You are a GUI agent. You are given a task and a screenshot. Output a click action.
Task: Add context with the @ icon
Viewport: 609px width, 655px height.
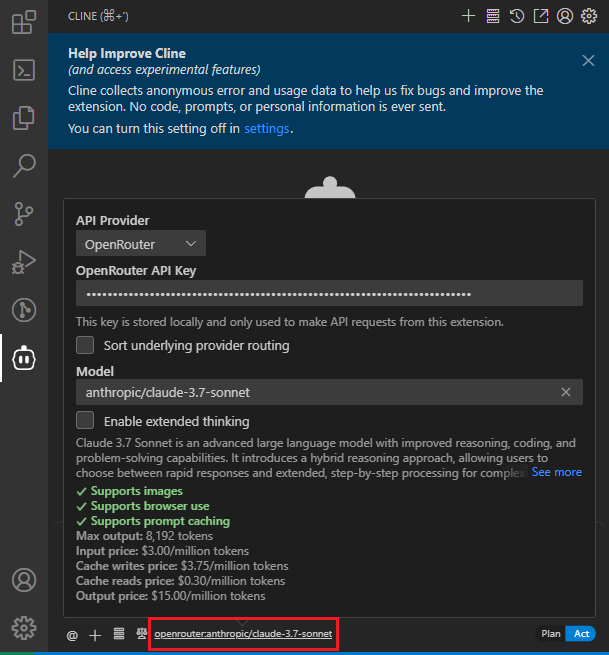[x=72, y=635]
